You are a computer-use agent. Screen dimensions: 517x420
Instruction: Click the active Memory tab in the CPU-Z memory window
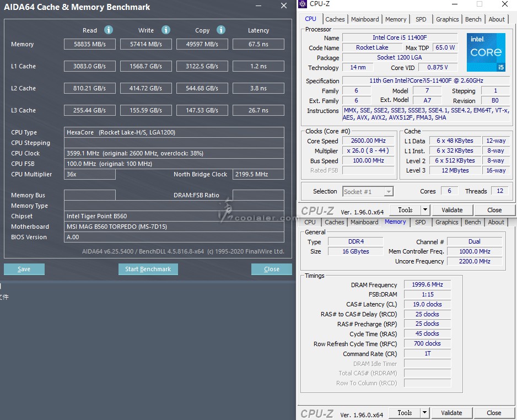395,222
